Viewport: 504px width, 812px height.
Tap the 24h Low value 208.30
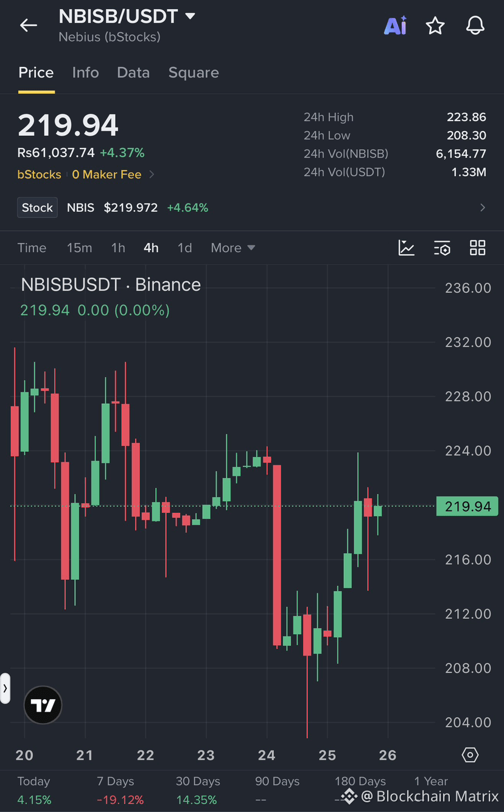click(466, 136)
